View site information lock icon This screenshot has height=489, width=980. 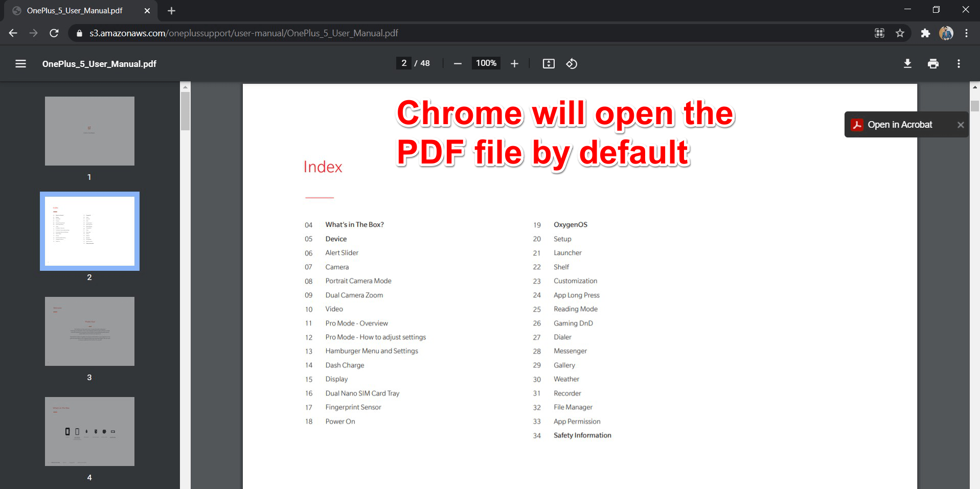[x=79, y=33]
